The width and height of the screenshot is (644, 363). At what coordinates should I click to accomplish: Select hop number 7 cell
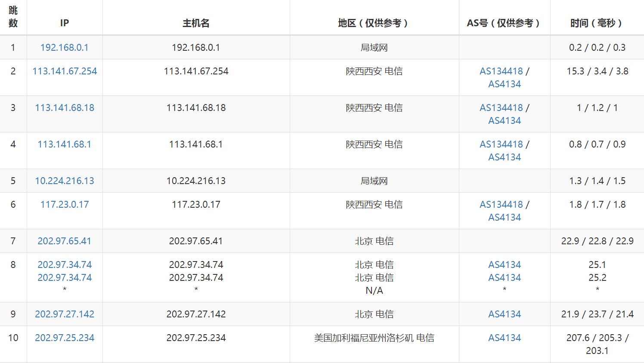13,241
